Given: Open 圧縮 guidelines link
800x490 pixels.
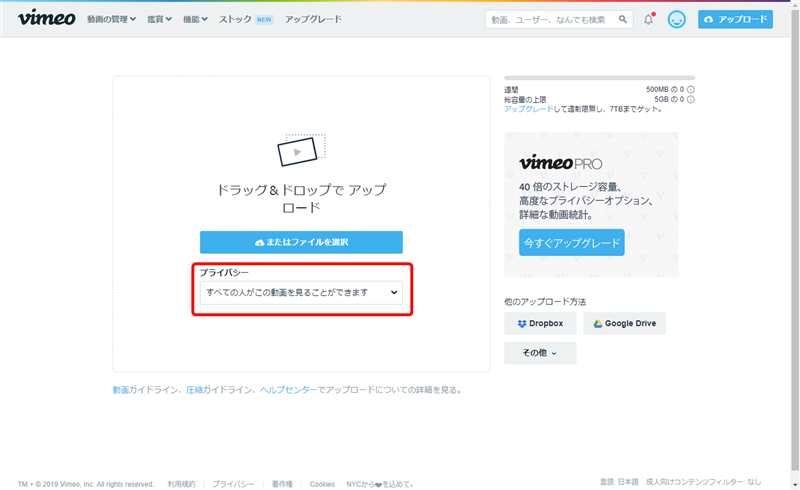Looking at the screenshot, I should pyautogui.click(x=194, y=390).
